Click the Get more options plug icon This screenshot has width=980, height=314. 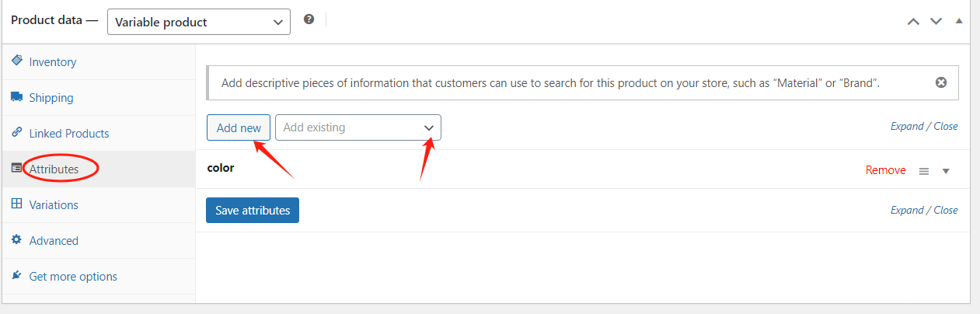(16, 276)
